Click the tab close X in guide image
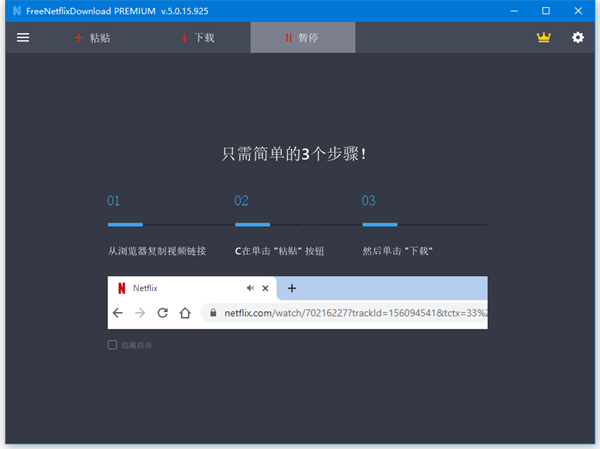 coord(265,288)
